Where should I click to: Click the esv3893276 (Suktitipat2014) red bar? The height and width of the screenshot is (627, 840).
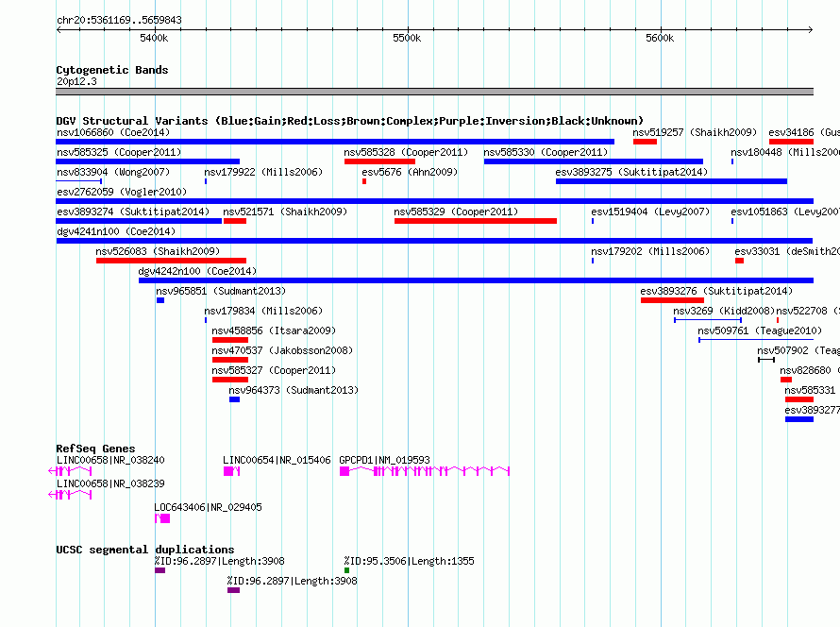(x=672, y=300)
